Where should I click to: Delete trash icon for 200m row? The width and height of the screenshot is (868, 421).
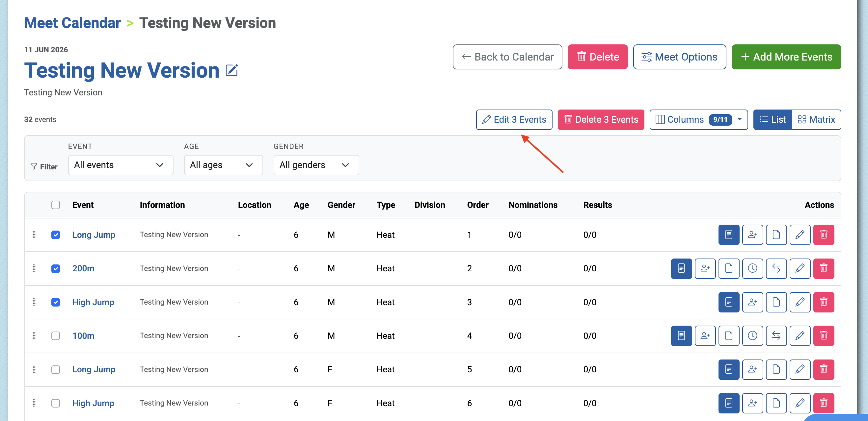click(824, 268)
